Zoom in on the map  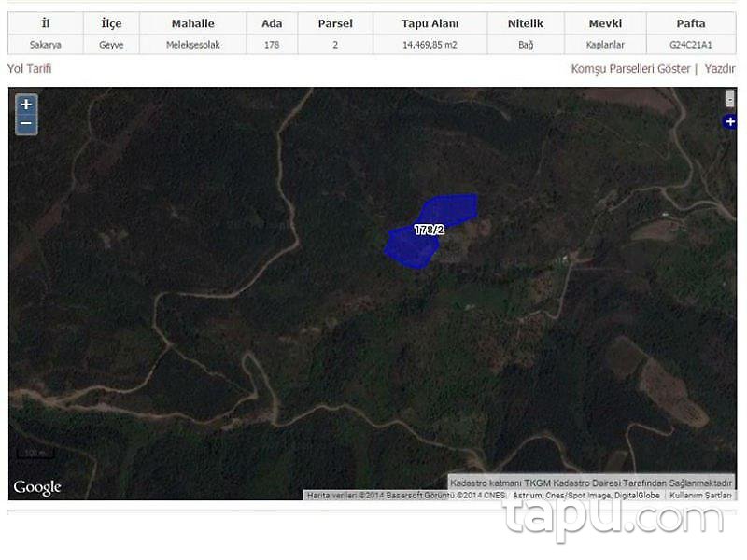pos(26,105)
